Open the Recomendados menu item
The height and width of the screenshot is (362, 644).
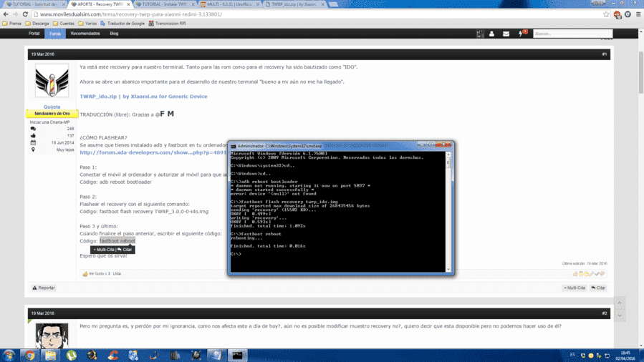click(x=85, y=34)
